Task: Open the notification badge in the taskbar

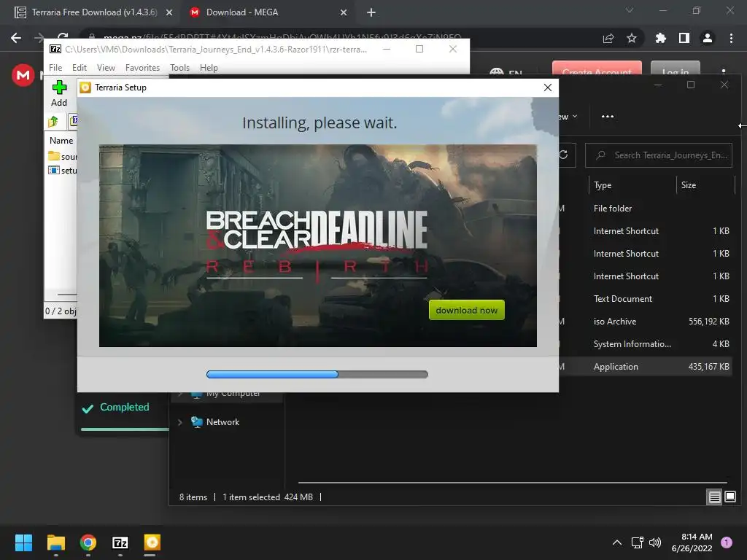Action: [x=727, y=542]
